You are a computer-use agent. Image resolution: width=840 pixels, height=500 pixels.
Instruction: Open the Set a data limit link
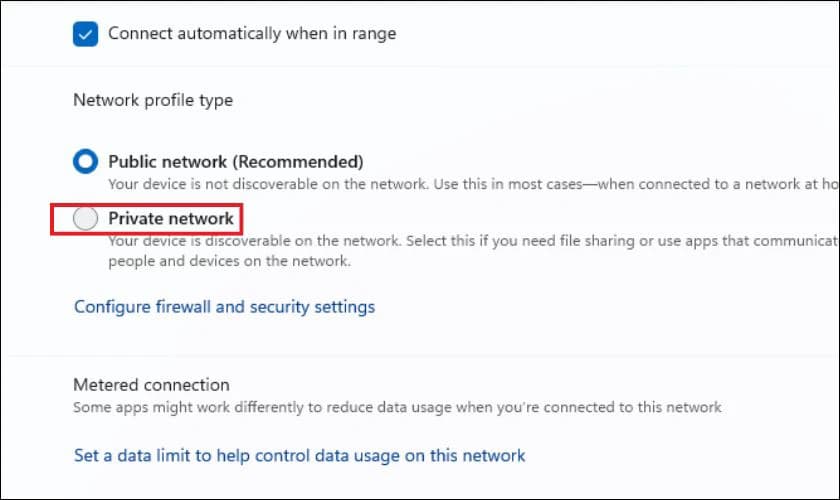[299, 455]
